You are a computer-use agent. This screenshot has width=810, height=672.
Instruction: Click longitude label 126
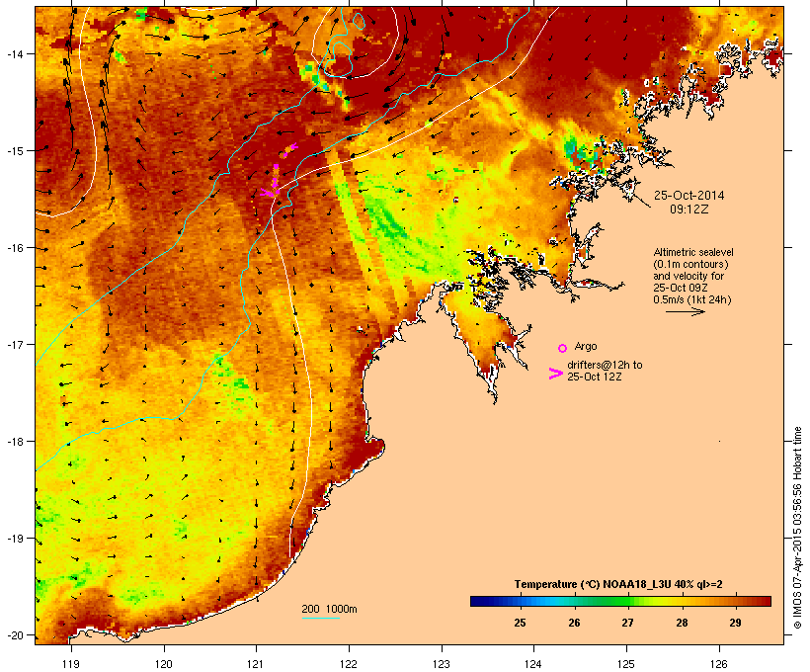tap(719, 664)
